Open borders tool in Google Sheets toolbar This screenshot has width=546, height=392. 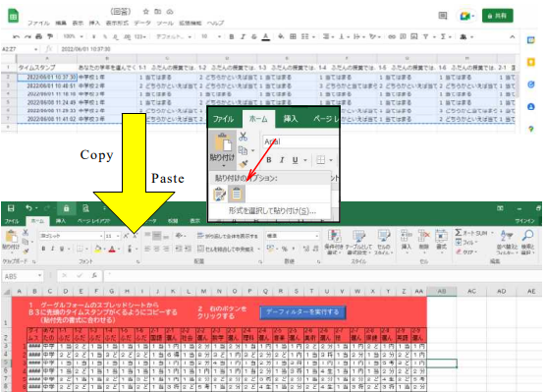tap(294, 36)
